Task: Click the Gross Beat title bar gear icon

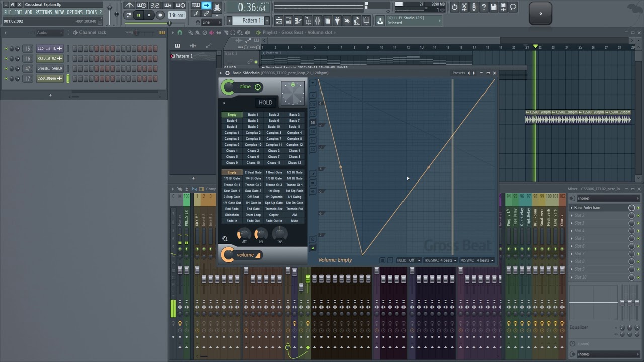Action: point(227,73)
